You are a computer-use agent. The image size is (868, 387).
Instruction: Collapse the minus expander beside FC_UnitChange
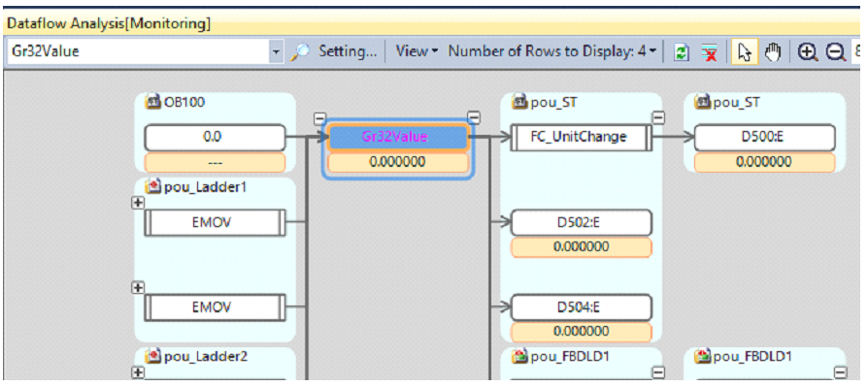657,117
